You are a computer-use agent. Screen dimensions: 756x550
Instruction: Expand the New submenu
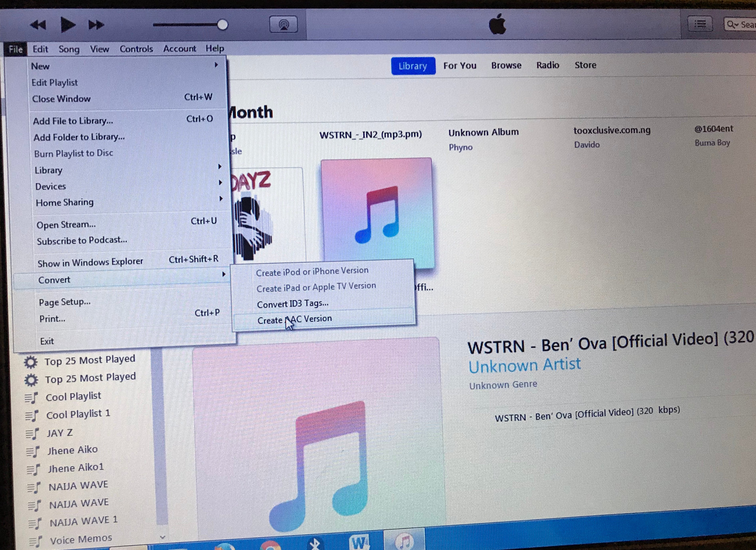click(125, 66)
